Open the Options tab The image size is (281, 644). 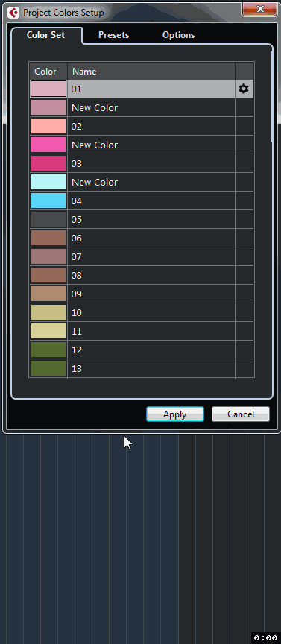tap(178, 35)
